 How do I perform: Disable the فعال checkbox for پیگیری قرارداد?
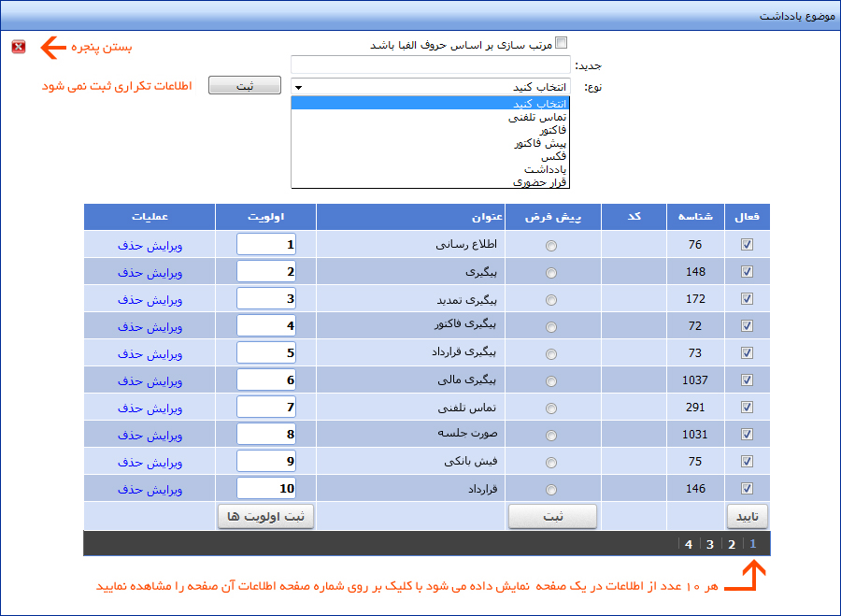[747, 353]
